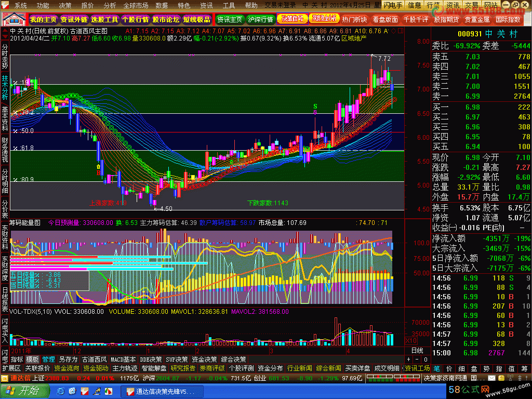Click the yellow note icon in status bar

501,378
